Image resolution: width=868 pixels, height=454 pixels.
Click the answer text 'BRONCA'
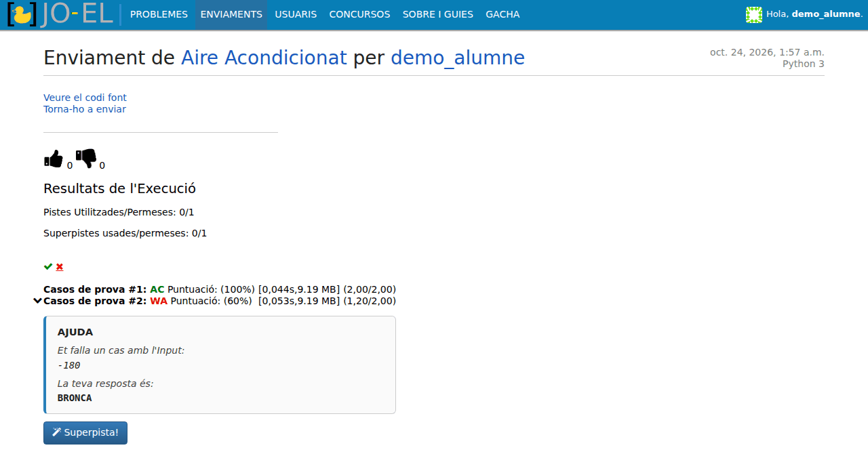tap(75, 398)
